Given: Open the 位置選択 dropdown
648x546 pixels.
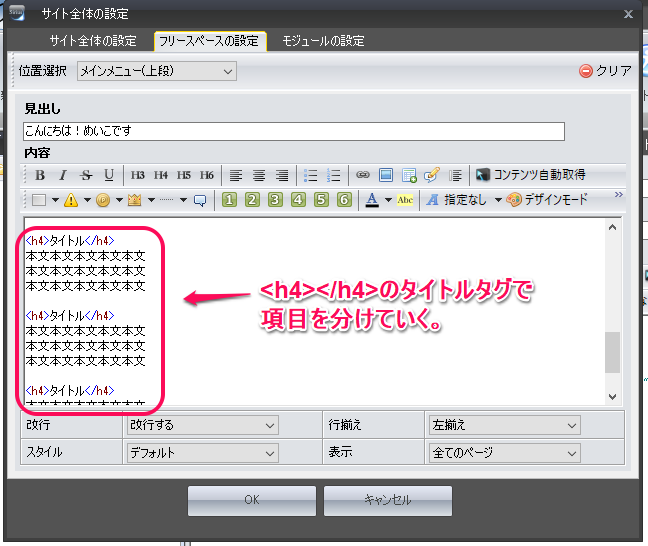Looking at the screenshot, I should [x=156, y=71].
